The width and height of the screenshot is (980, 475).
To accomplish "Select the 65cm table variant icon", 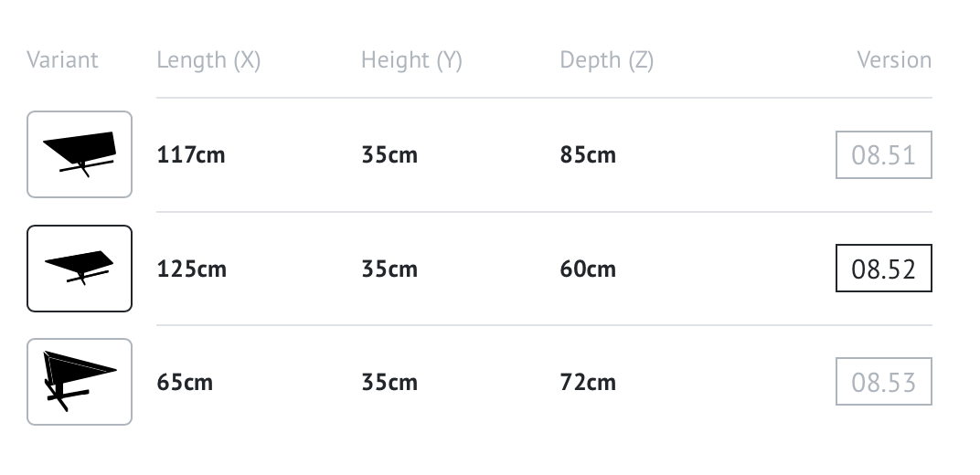I will pos(80,382).
